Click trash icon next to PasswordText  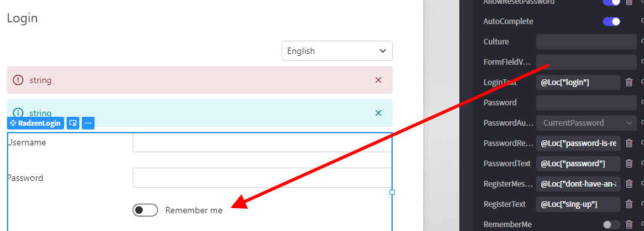click(629, 164)
